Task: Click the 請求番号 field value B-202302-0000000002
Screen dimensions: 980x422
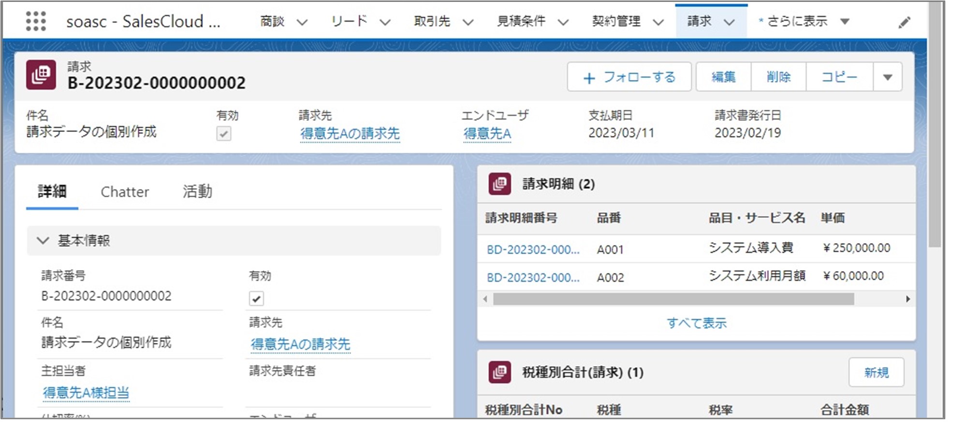Action: (x=106, y=296)
